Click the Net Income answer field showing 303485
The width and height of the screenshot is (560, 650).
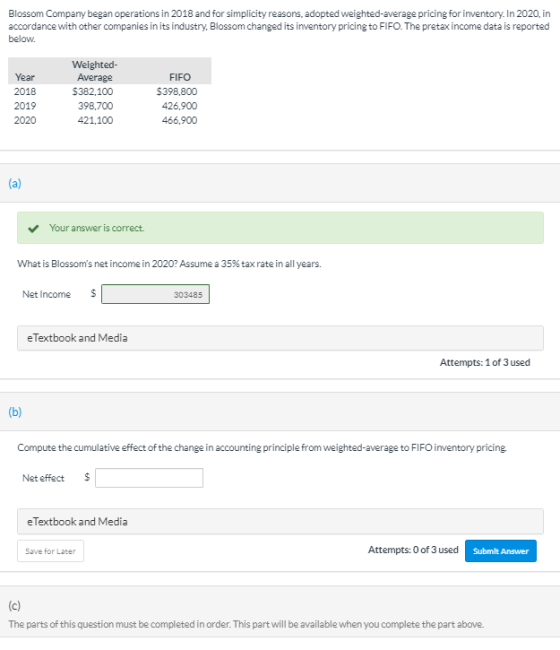(x=155, y=294)
